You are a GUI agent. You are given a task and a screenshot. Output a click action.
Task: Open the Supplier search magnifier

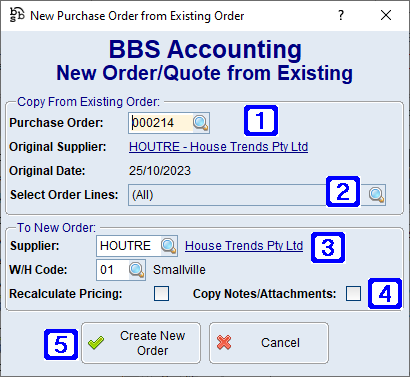click(x=169, y=246)
